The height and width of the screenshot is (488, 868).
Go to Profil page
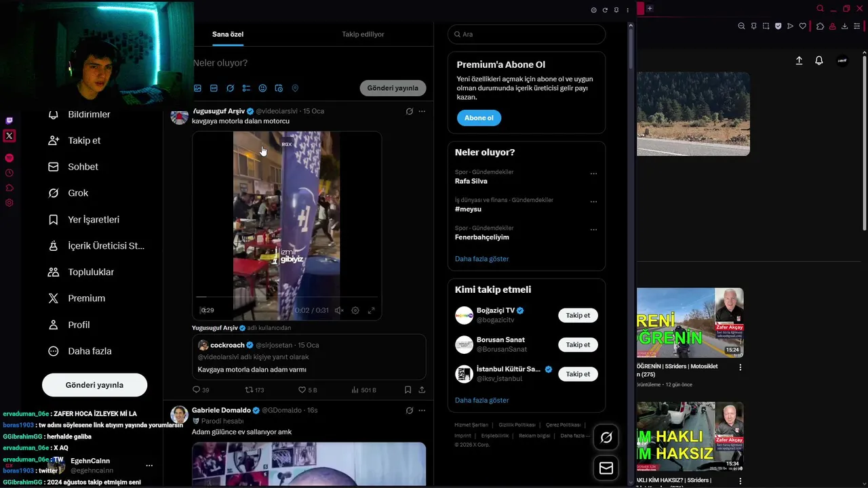click(69, 325)
